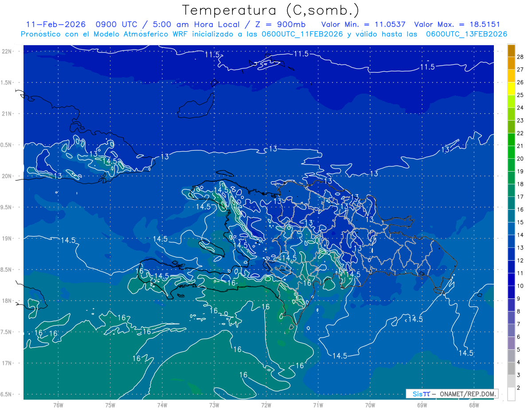The width and height of the screenshot is (532, 411).
Task: Click 'Valor Min. = 11.0537' readout
Action: pyautogui.click(x=363, y=24)
